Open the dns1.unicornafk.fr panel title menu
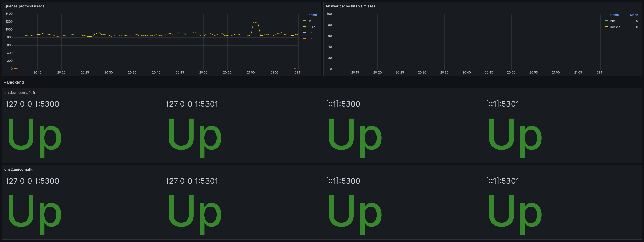This screenshot has height=242, width=644. (20, 93)
